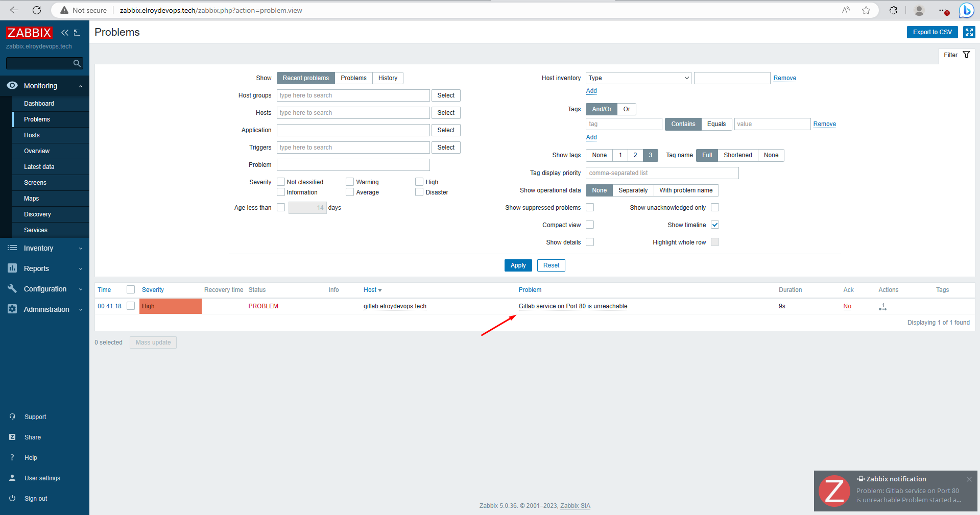The image size is (980, 515).
Task: Click browser back arrow
Action: coord(14,10)
